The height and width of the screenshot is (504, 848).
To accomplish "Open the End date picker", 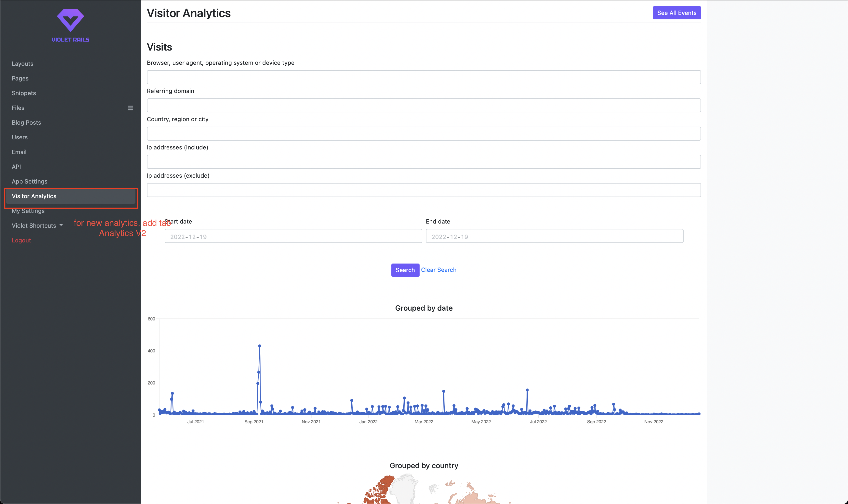I will coord(554,236).
